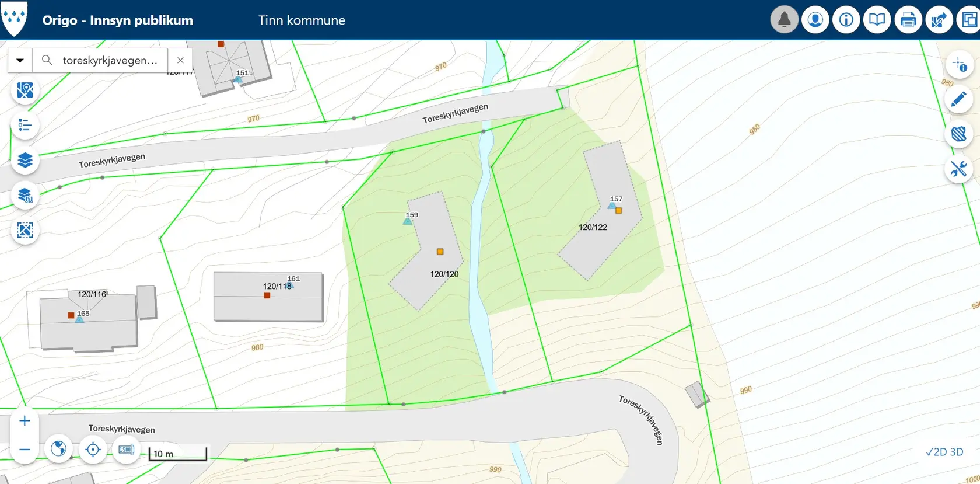980x484 pixels.
Task: Open the map layers panel
Action: click(x=25, y=160)
